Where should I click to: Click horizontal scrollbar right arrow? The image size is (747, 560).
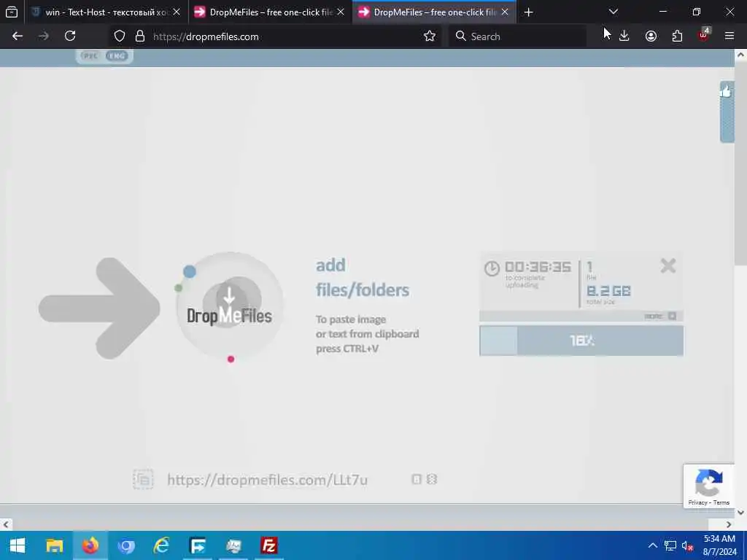click(x=729, y=524)
